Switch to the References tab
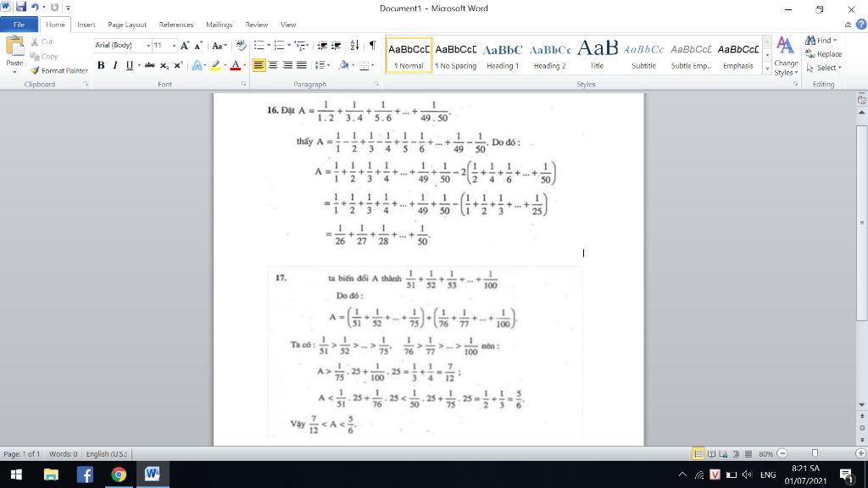The image size is (868, 488). point(176,25)
